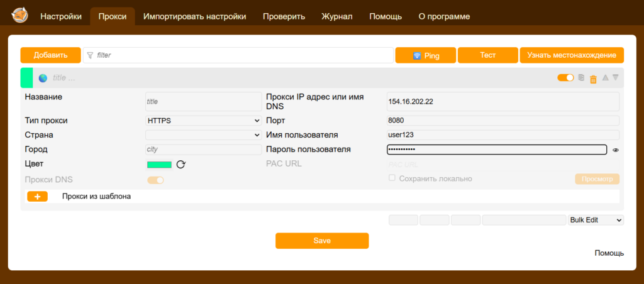
Task: Click the Порт field with 8080
Action: pos(503,121)
